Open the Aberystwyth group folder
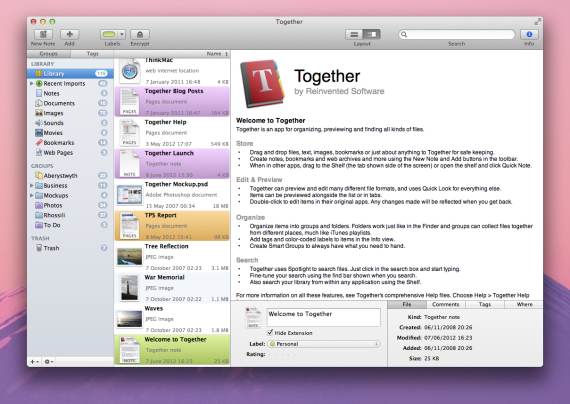Image resolution: width=570 pixels, height=404 pixels. (x=70, y=176)
